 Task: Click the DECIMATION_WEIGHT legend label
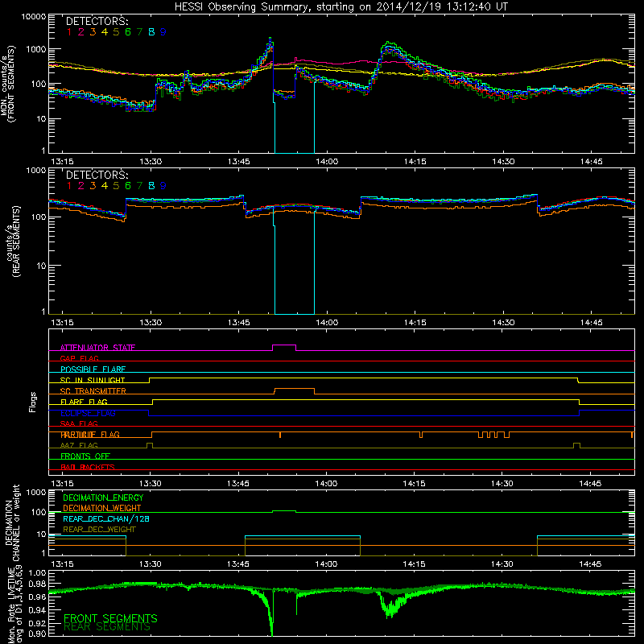(102, 508)
